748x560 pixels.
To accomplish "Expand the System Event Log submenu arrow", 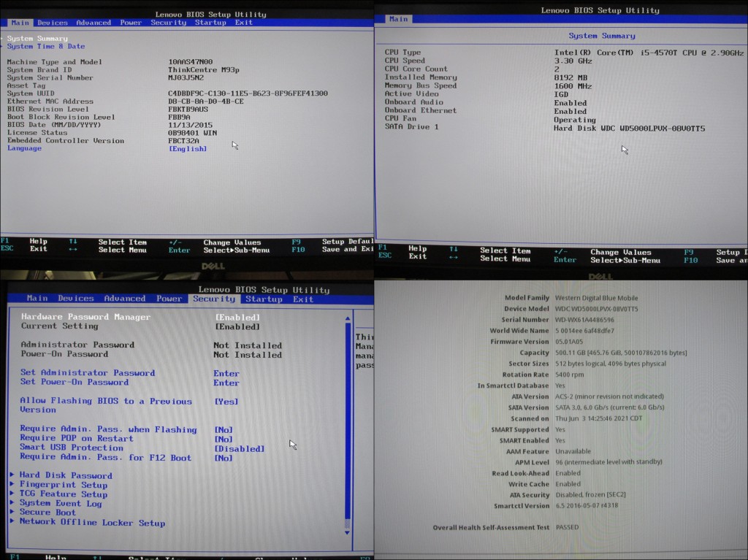I will click(x=12, y=503).
